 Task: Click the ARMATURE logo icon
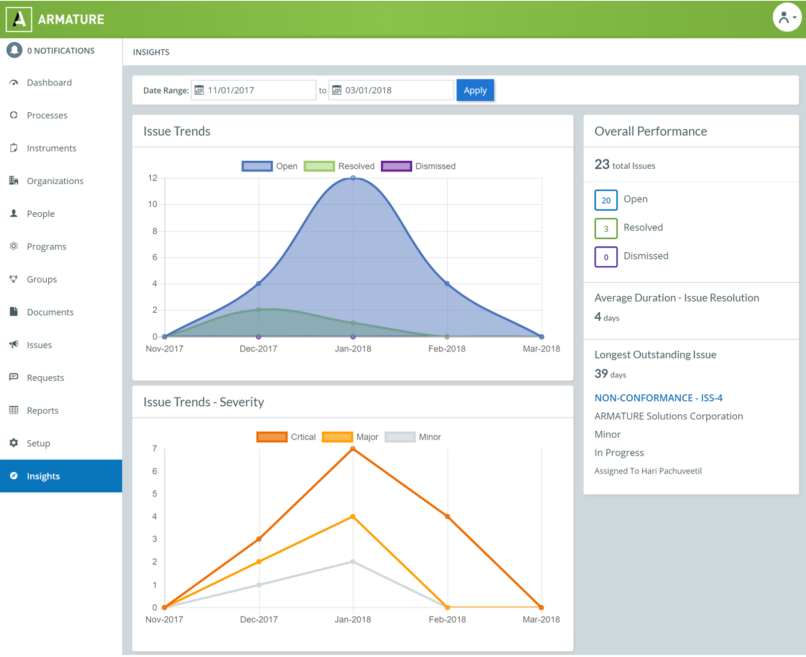pyautogui.click(x=19, y=19)
